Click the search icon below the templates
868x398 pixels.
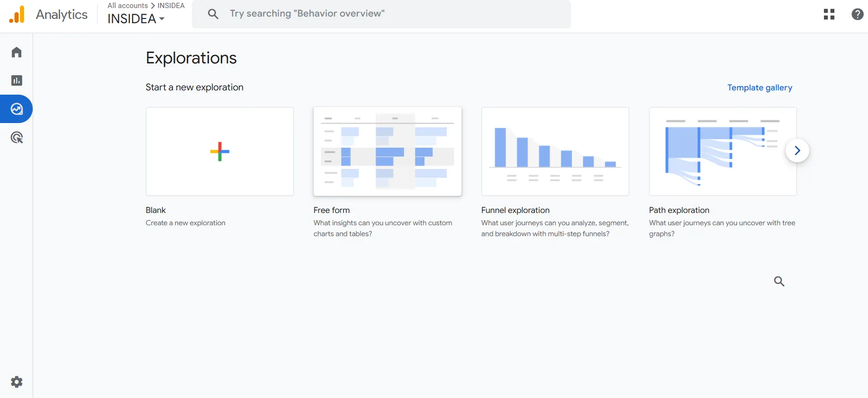click(779, 281)
